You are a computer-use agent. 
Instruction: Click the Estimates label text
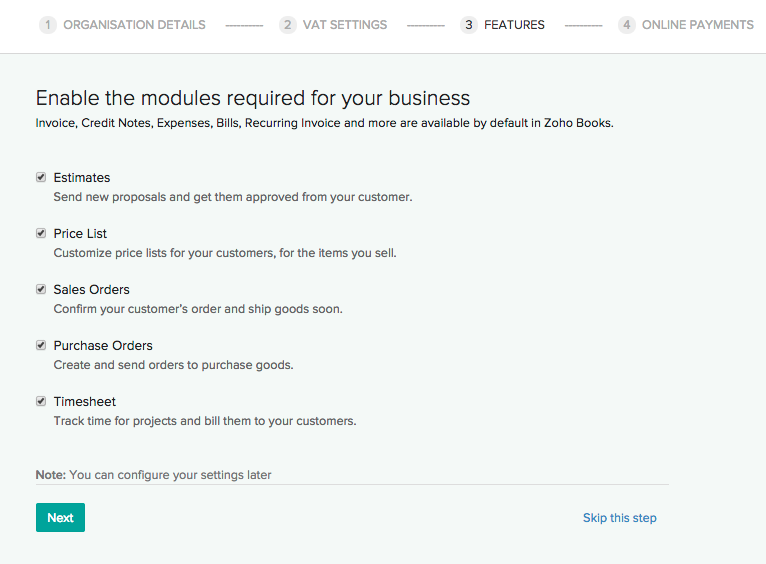coord(82,178)
